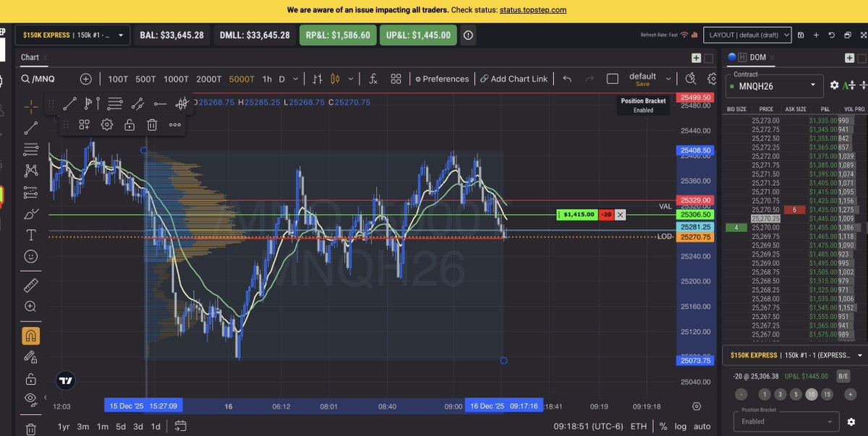Click Add Chart Link

click(x=514, y=79)
